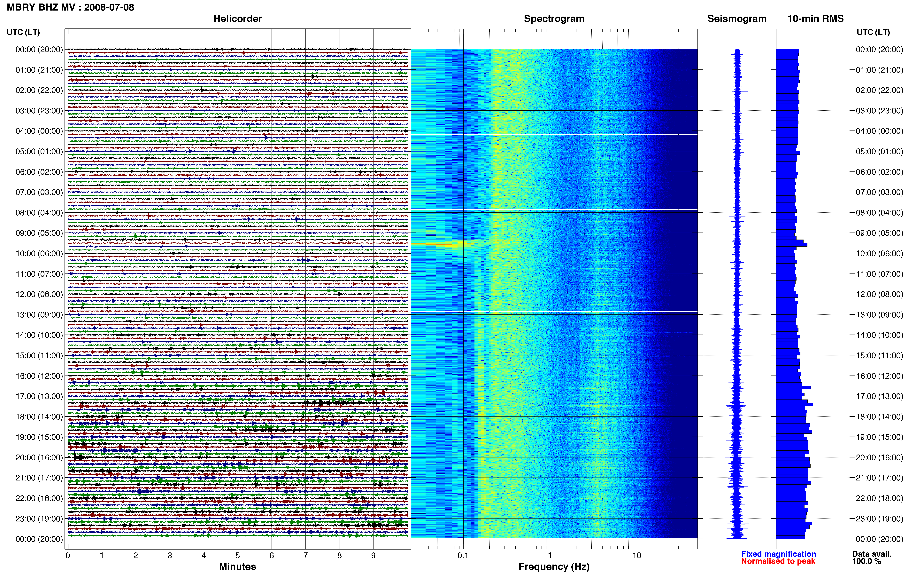Click the left '08:00 (04:00)' time label
This screenshot has height=578, width=924.
[x=39, y=213]
